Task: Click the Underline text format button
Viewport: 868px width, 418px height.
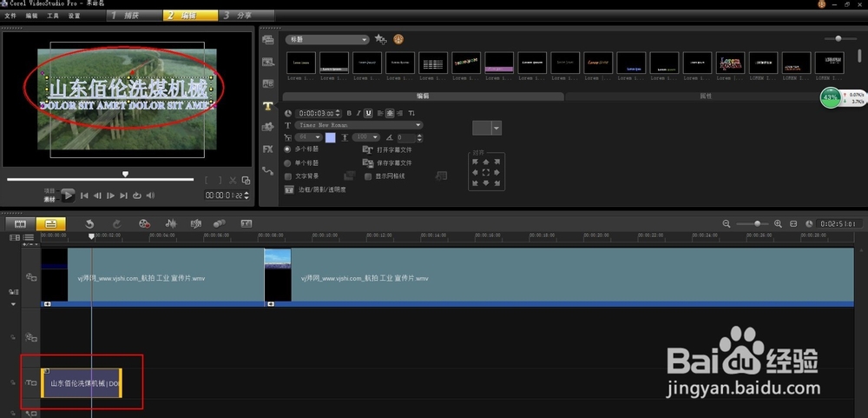Action: [x=369, y=113]
